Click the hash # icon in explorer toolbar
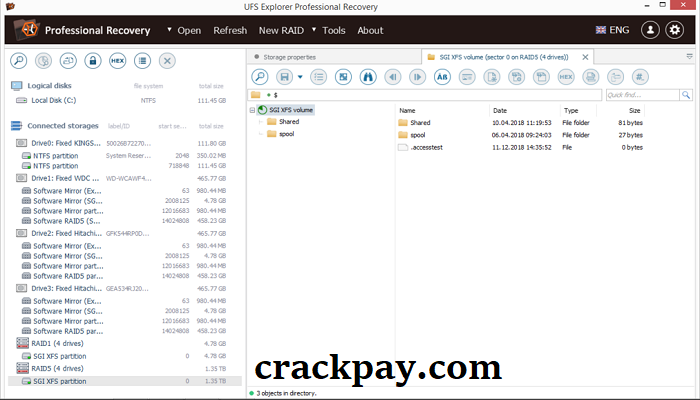The height and width of the screenshot is (400, 700). (640, 77)
